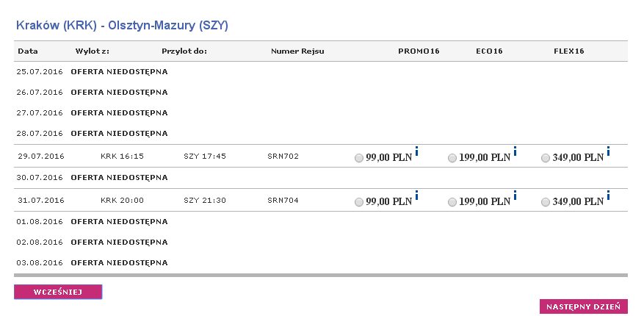Select 99,00 PLN fare for flight SRN702
This screenshot has width=644, height=316.
(359, 158)
